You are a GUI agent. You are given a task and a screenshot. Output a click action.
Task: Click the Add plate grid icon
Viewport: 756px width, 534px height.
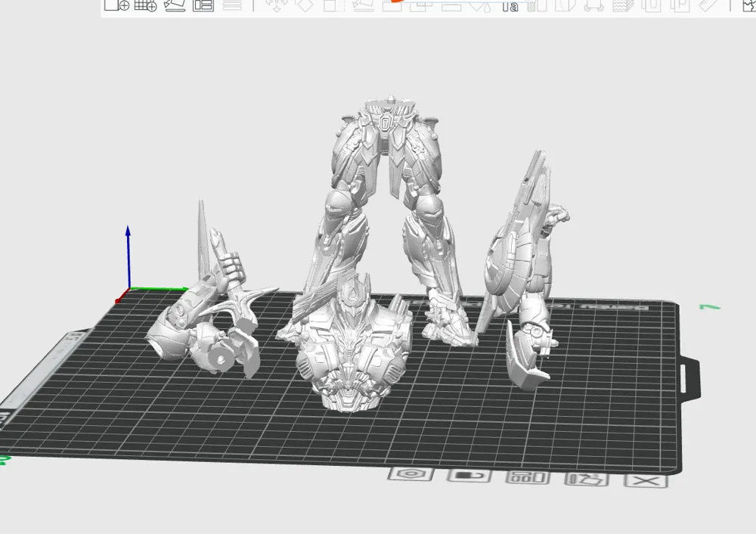click(x=146, y=5)
